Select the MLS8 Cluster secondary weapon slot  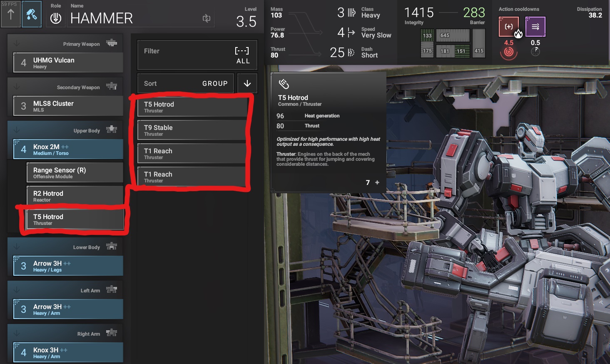(x=68, y=106)
